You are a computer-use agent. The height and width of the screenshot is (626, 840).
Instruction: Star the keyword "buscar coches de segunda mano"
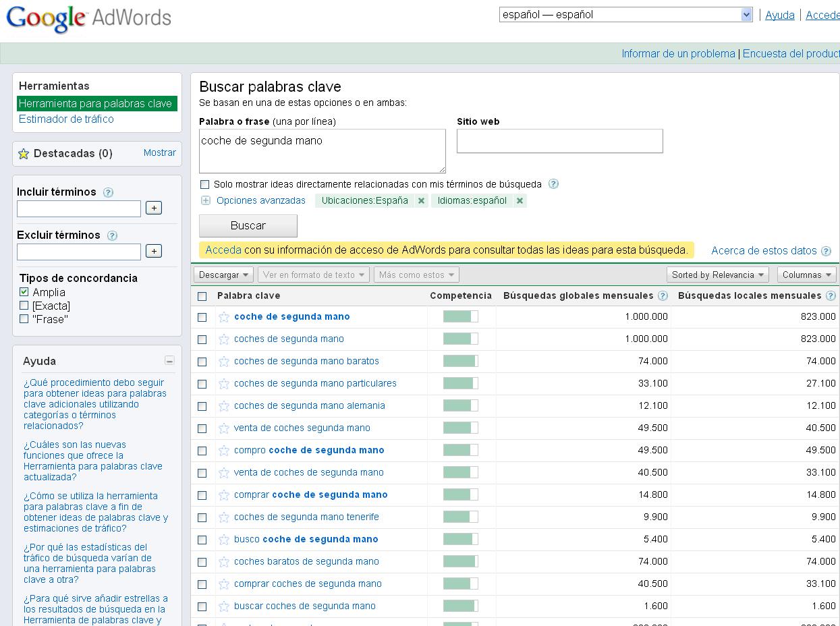pyautogui.click(x=224, y=606)
